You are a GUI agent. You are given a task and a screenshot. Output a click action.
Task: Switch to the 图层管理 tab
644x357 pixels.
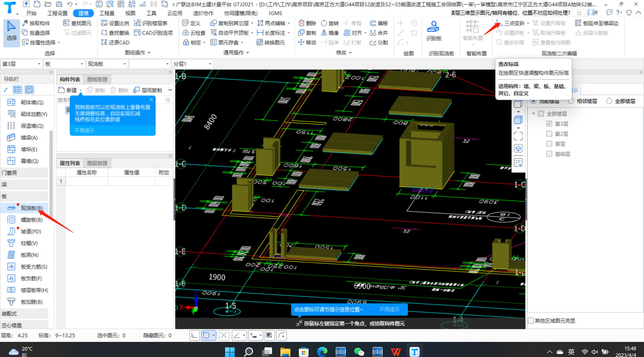(x=97, y=163)
